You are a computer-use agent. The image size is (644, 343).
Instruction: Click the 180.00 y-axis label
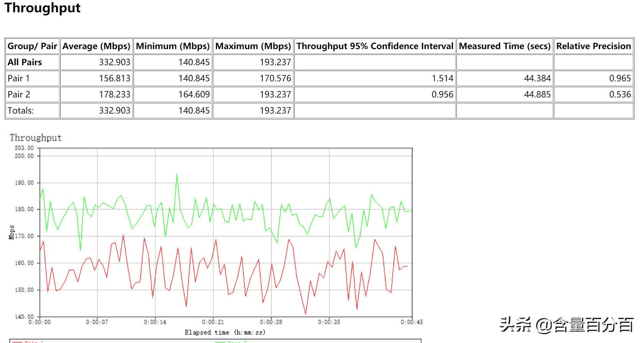24,209
